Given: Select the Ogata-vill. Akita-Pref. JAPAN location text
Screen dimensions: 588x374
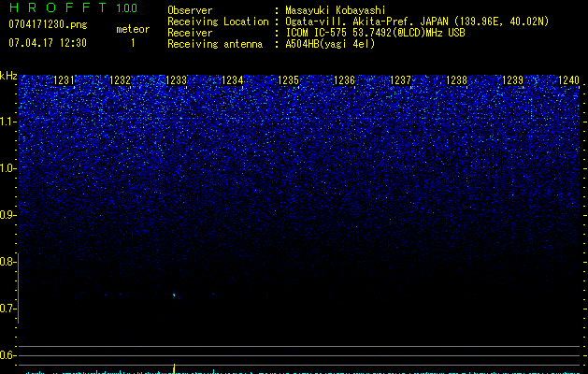Looking at the screenshot, I should click(x=417, y=22).
